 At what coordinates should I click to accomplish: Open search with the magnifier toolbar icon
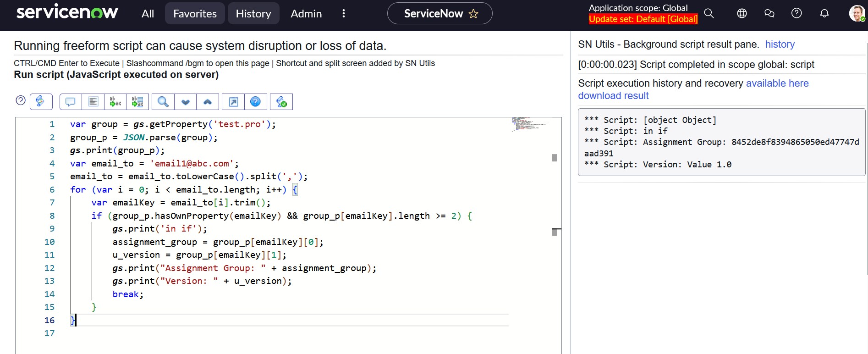pos(163,102)
